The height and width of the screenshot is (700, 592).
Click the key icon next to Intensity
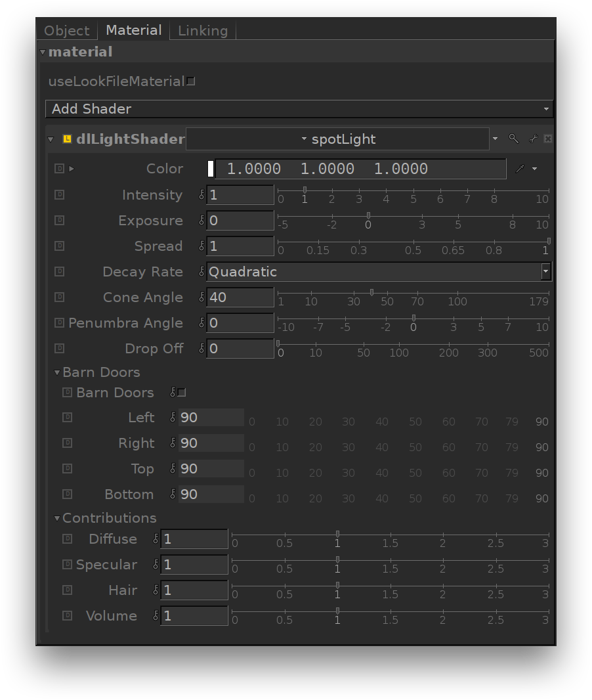(201, 195)
